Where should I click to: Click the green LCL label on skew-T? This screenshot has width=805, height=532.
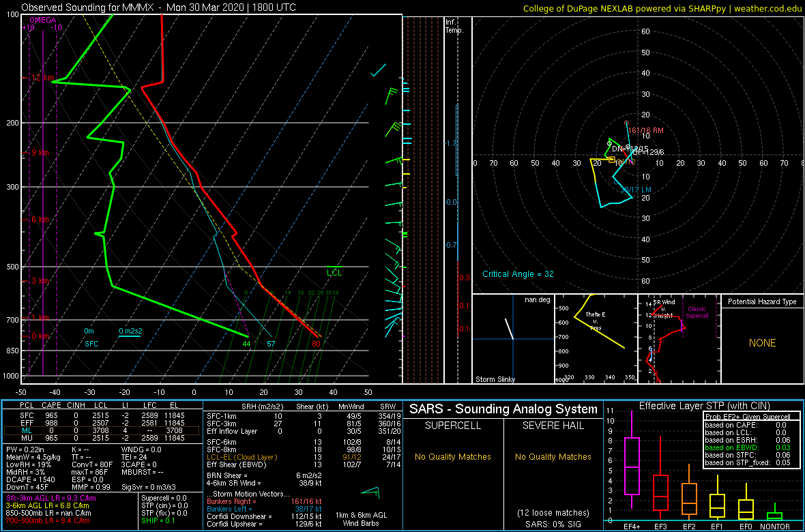pyautogui.click(x=334, y=273)
